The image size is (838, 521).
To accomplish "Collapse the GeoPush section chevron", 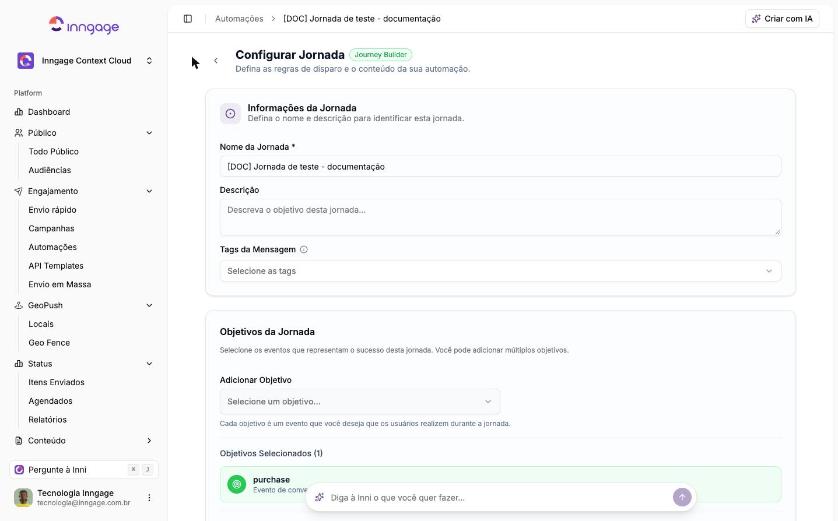I will click(149, 305).
